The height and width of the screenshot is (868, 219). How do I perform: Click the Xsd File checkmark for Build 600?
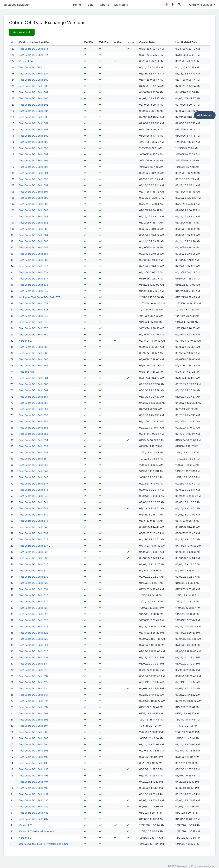(85, 136)
